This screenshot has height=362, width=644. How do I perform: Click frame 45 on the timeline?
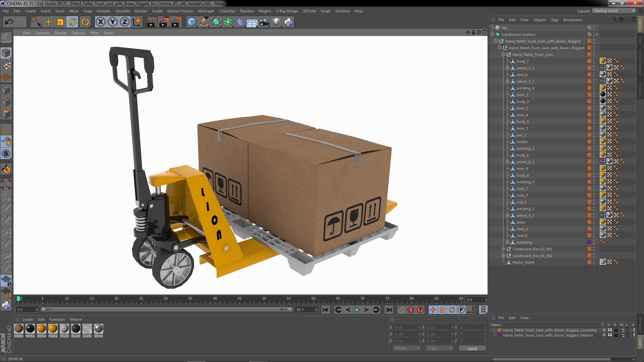(x=239, y=299)
